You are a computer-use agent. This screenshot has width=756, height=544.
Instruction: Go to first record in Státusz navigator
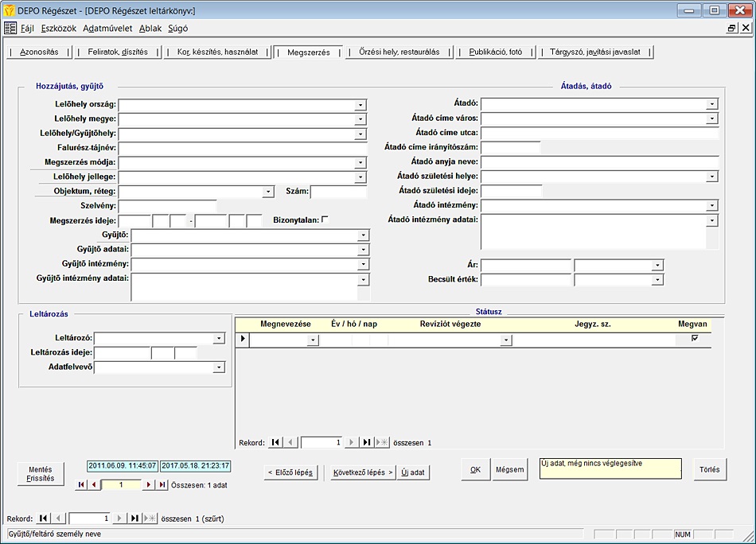(275, 442)
